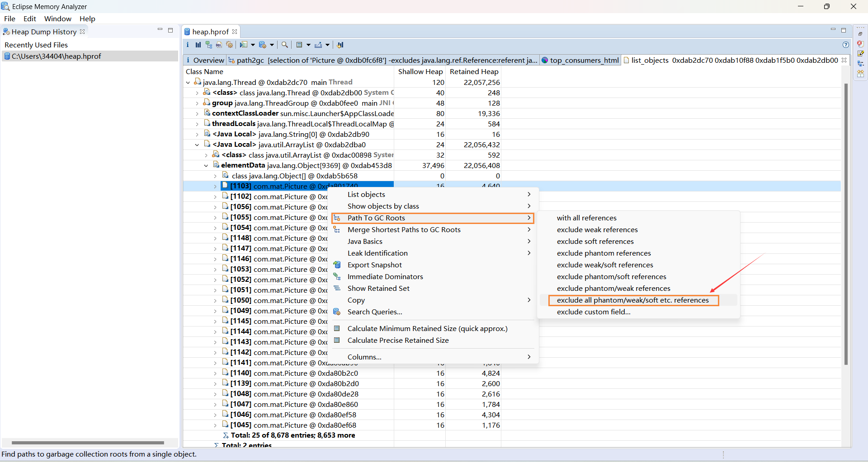This screenshot has width=868, height=462.
Task: Open the Dominator Tree toolbar icon
Action: click(208, 45)
